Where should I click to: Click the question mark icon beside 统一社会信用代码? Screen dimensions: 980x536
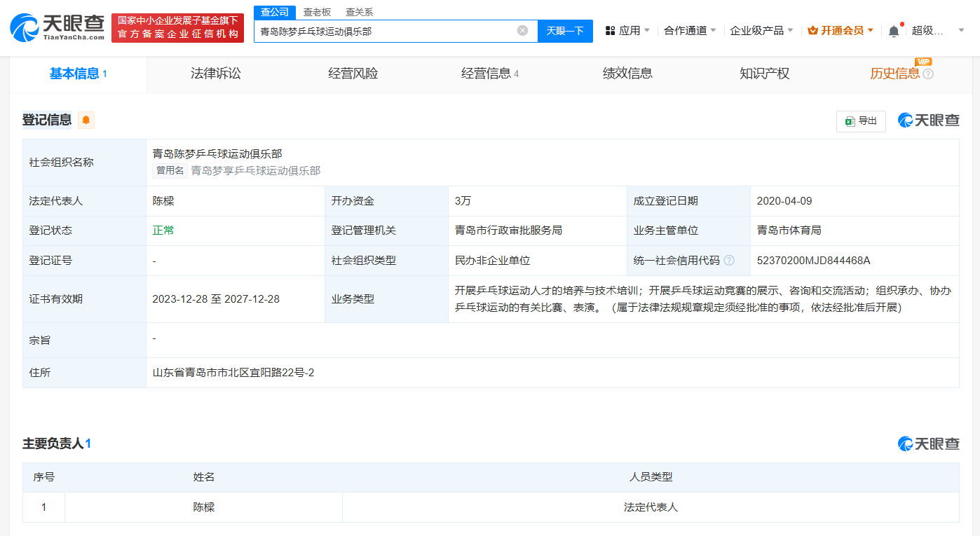pyautogui.click(x=728, y=260)
